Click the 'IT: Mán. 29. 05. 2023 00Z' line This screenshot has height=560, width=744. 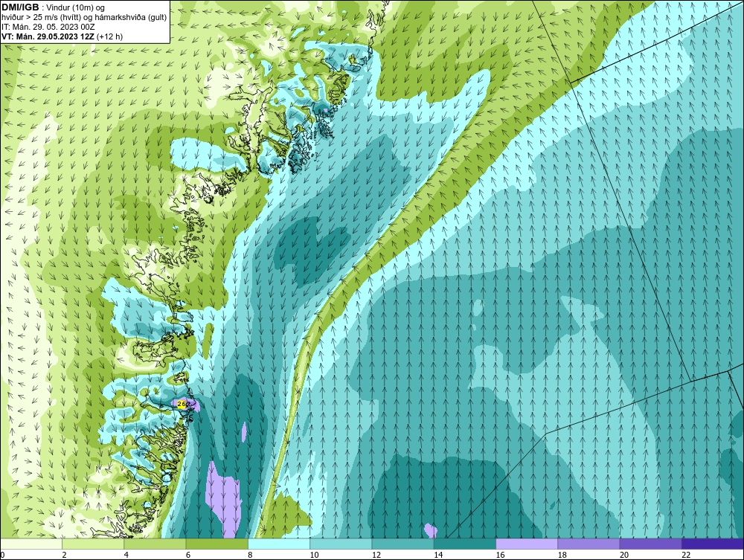pos(48,27)
